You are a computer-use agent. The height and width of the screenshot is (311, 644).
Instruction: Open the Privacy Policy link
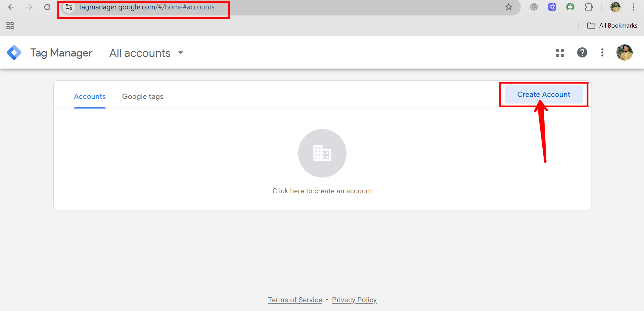pos(354,300)
